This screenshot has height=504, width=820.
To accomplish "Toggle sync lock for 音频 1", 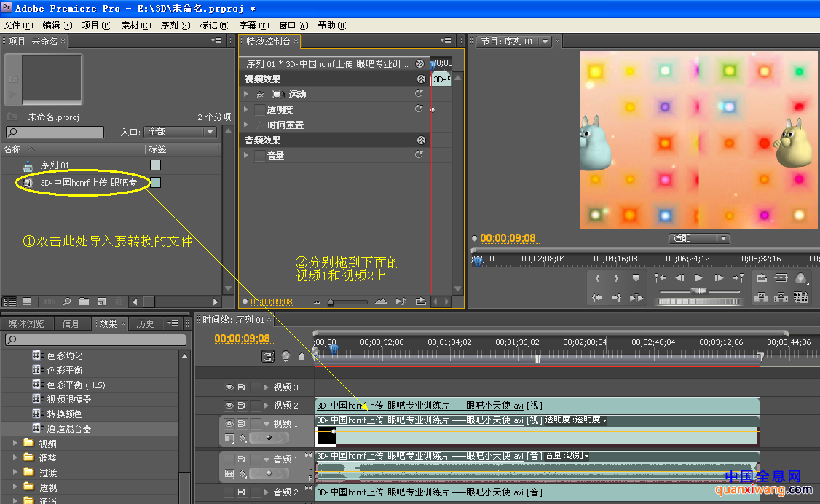I will pyautogui.click(x=242, y=459).
